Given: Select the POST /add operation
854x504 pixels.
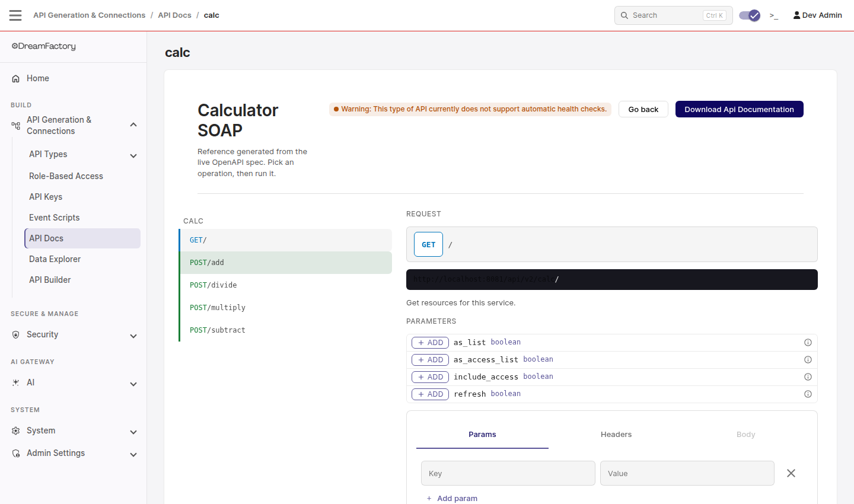Looking at the screenshot, I should (286, 263).
